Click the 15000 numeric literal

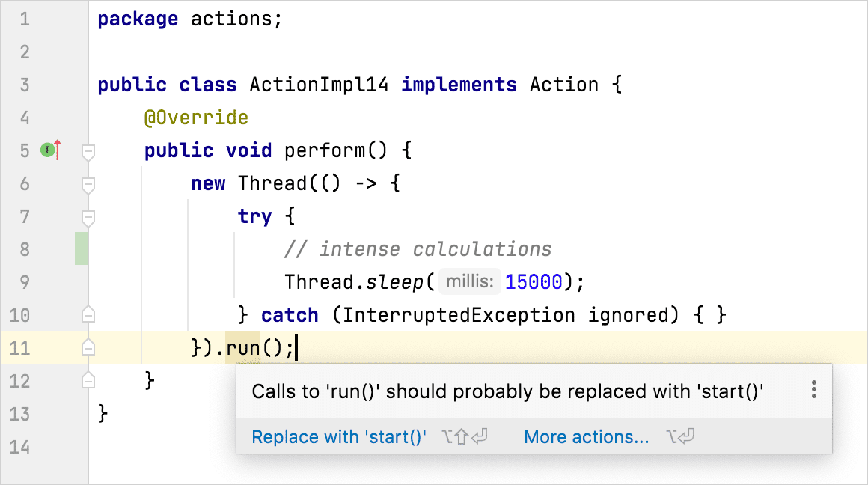(533, 282)
